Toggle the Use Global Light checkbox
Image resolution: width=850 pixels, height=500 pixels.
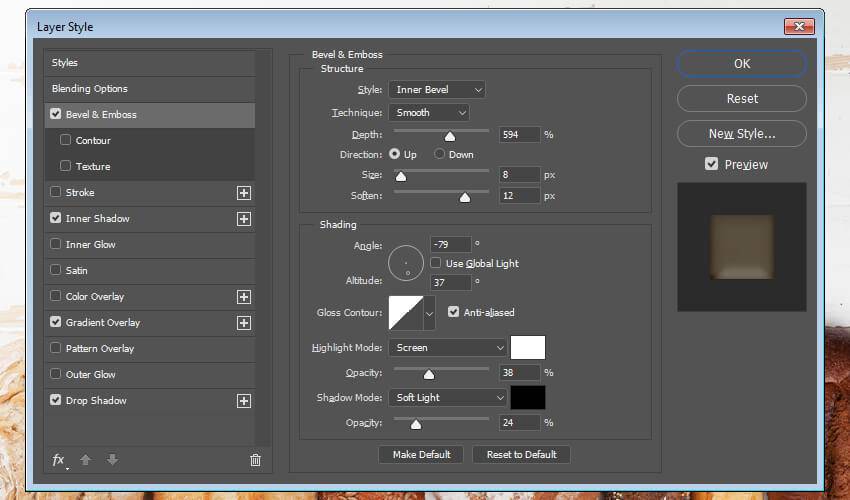pos(437,263)
